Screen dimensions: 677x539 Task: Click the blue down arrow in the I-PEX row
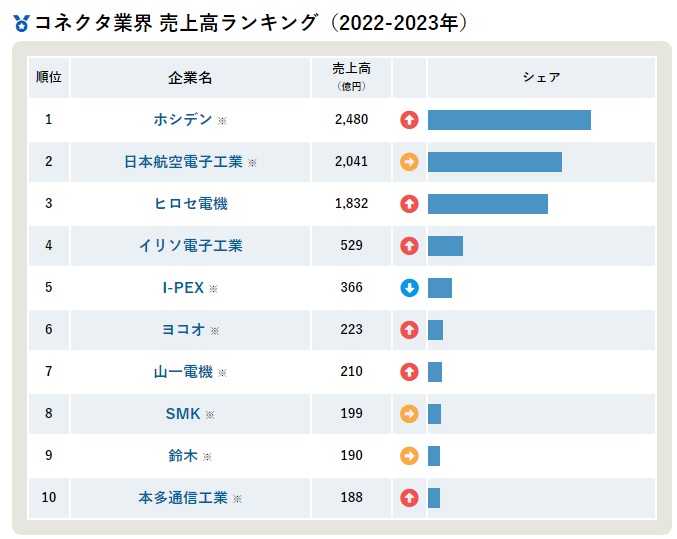tap(409, 288)
